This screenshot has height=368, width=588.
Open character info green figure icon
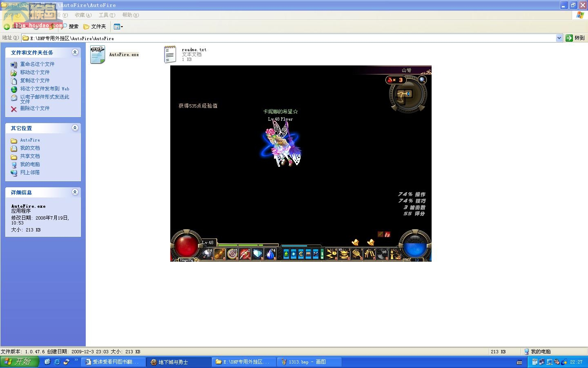point(286,254)
